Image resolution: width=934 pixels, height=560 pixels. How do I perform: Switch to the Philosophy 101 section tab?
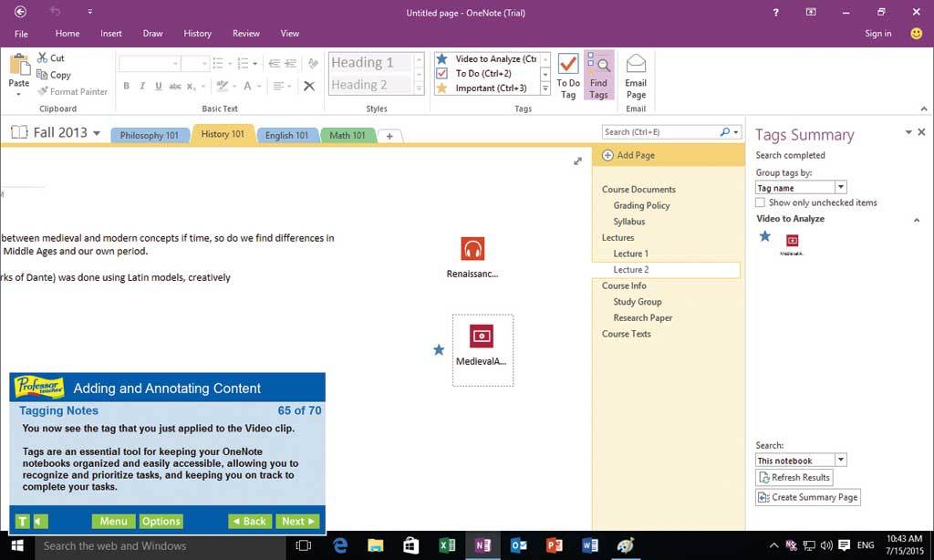tap(150, 135)
